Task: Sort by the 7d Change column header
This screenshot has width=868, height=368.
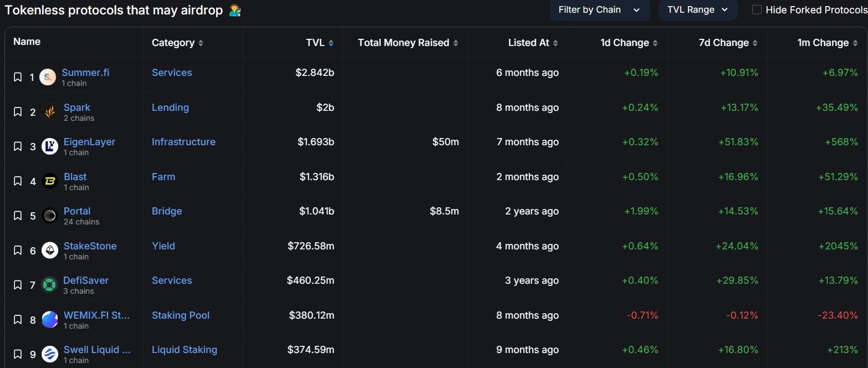Action: coord(728,43)
